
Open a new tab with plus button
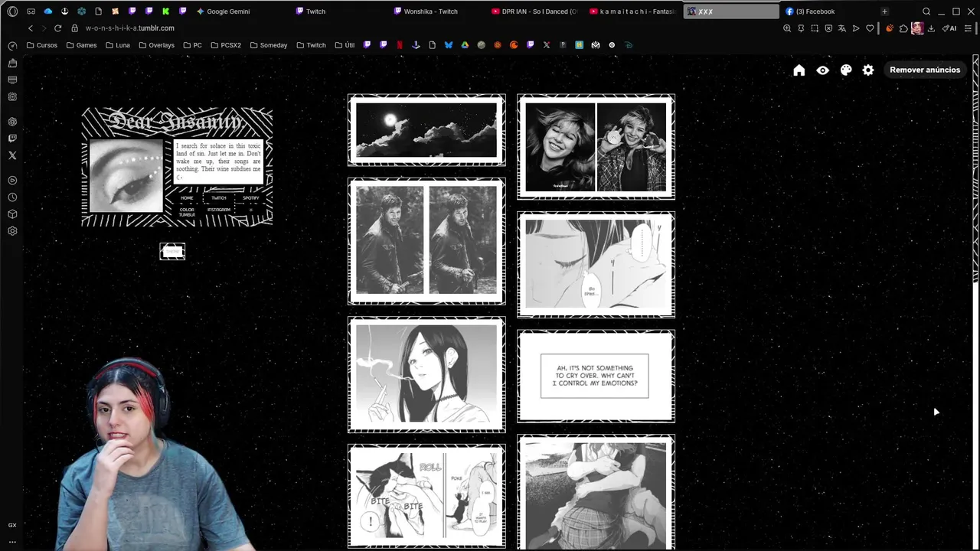pyautogui.click(x=884, y=11)
